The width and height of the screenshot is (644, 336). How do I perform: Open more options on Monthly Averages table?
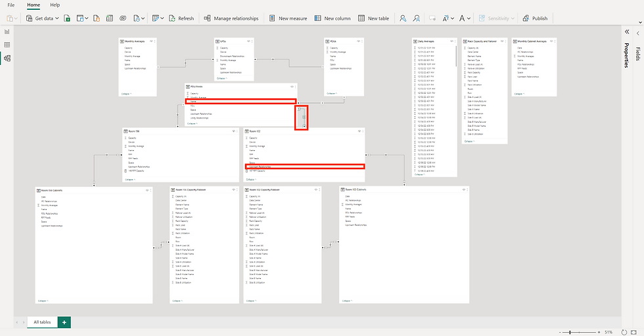(x=155, y=41)
